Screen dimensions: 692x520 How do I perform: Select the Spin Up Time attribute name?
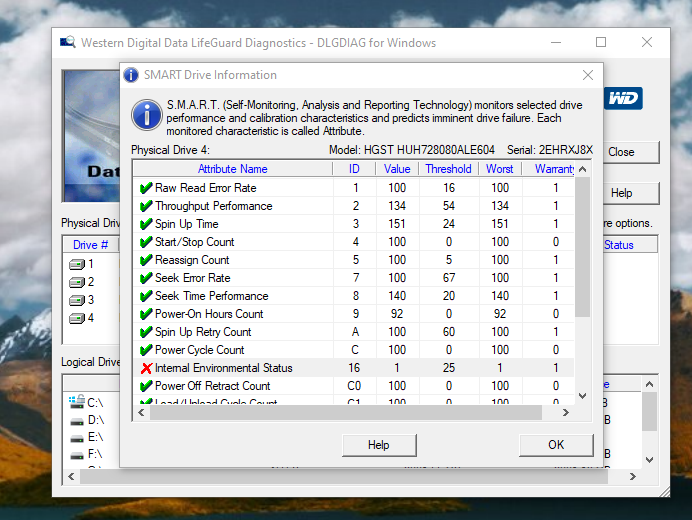187,224
